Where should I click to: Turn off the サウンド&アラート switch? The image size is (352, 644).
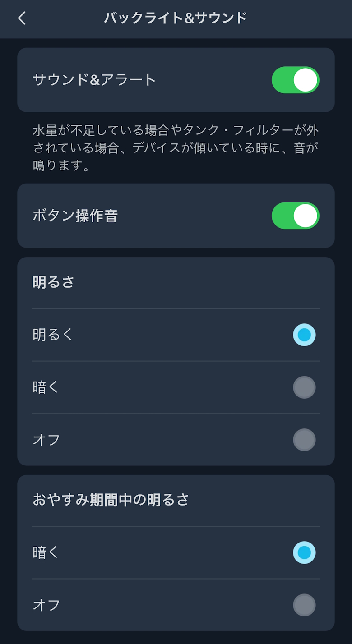pos(295,80)
